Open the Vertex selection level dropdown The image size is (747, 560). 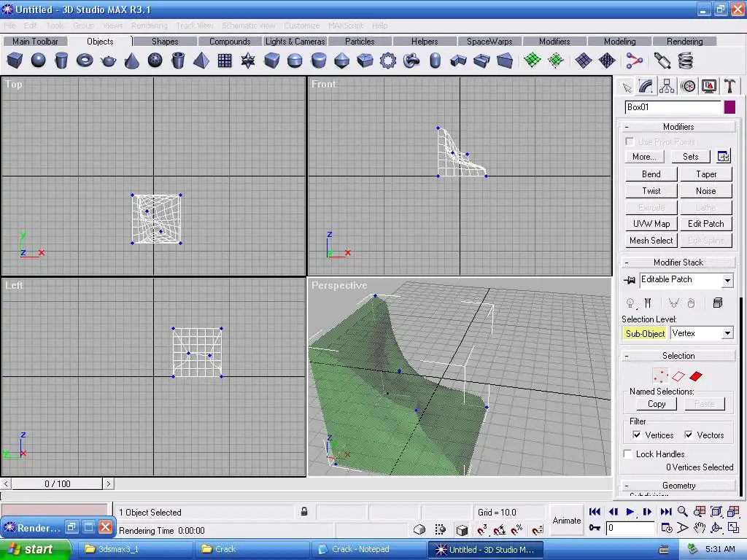click(x=727, y=333)
